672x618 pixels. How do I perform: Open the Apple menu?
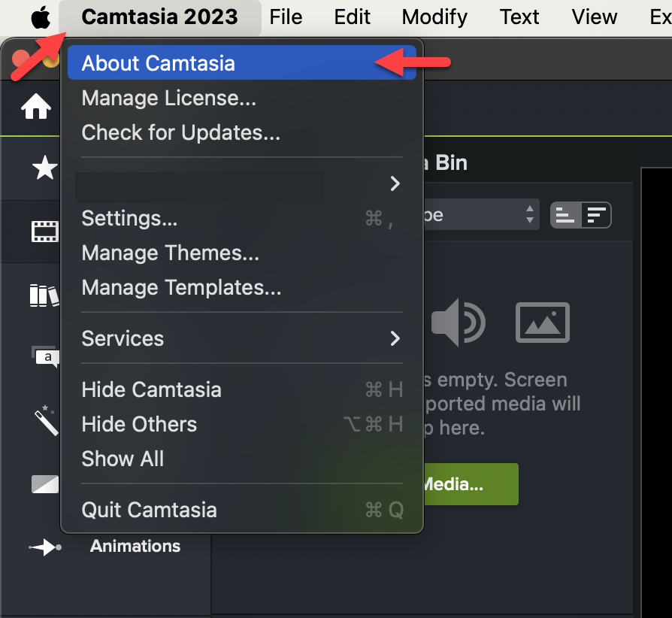[x=39, y=17]
